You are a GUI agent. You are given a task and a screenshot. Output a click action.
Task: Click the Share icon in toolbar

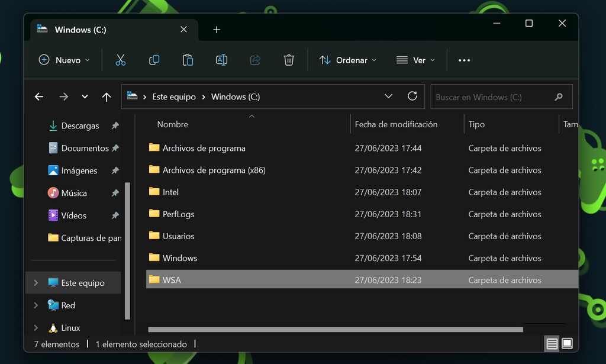click(x=255, y=60)
